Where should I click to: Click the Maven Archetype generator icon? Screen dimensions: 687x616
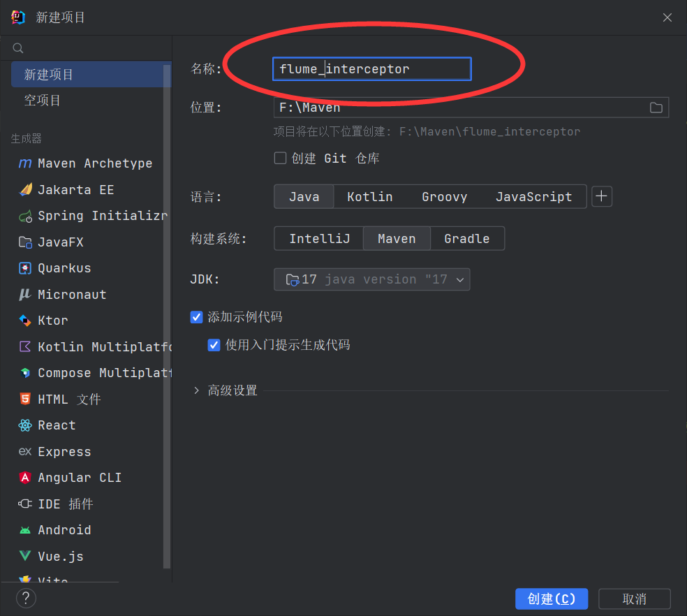tap(25, 163)
